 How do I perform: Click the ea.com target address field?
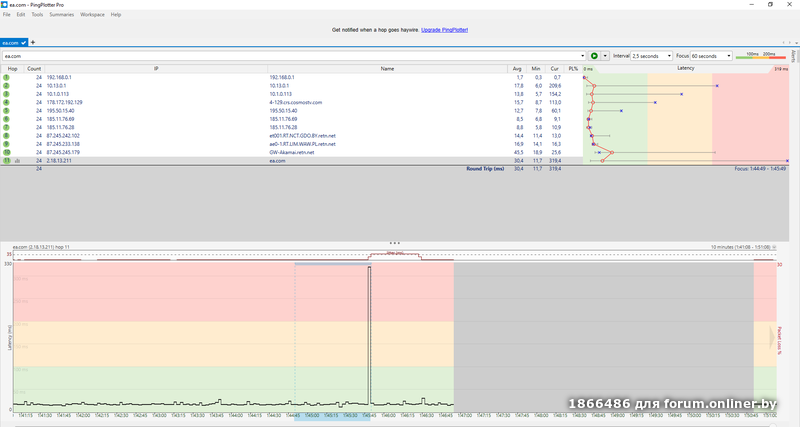(290, 56)
